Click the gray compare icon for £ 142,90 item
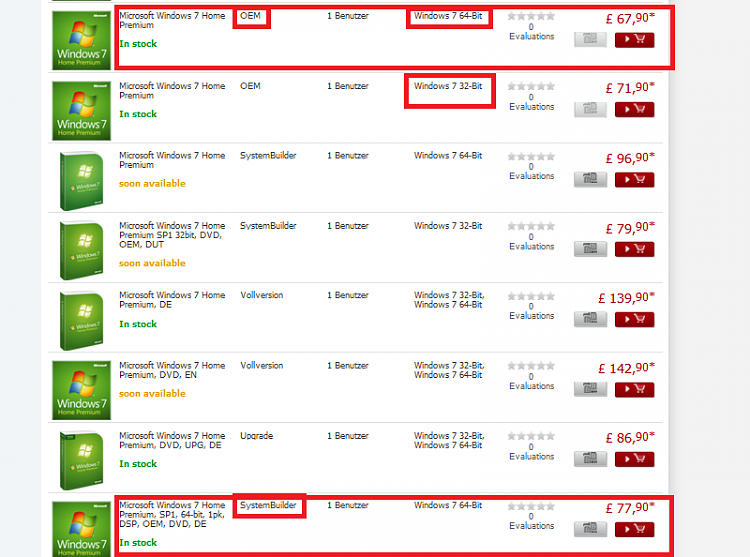Screen dimensions: 750x557 tap(590, 389)
